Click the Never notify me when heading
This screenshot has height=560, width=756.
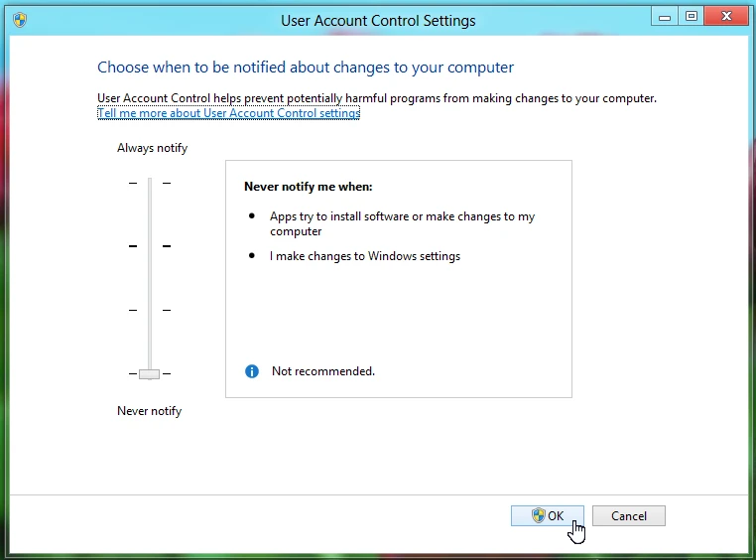tap(308, 186)
